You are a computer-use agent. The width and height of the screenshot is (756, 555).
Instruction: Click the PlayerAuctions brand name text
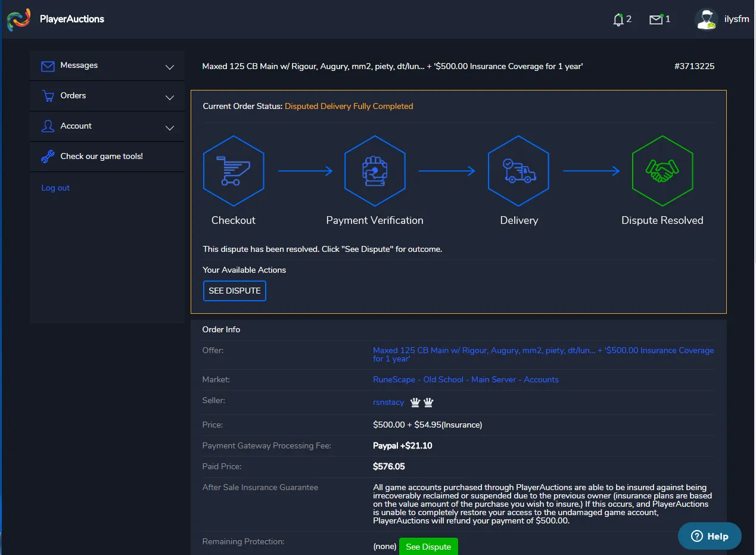click(x=72, y=19)
